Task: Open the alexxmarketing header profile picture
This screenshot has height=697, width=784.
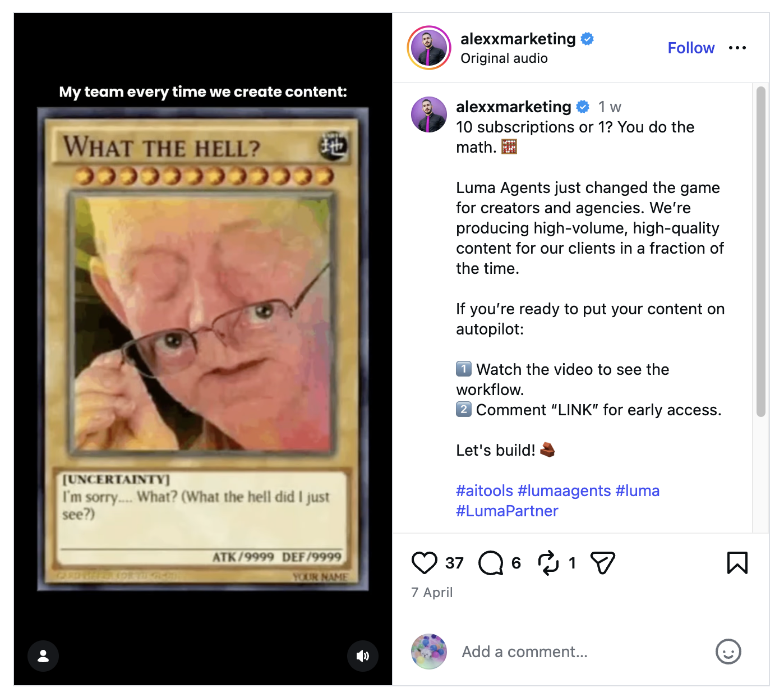Action: point(429,48)
